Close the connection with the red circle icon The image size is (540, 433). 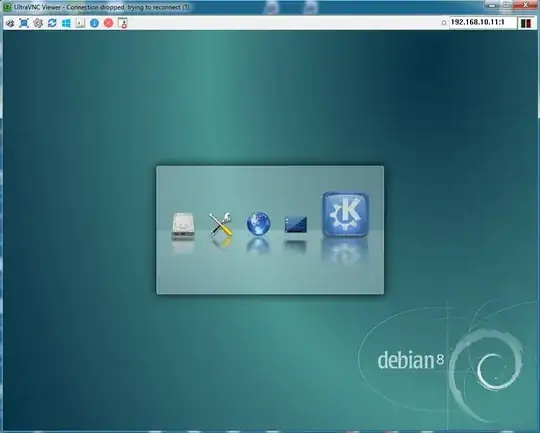108,23
